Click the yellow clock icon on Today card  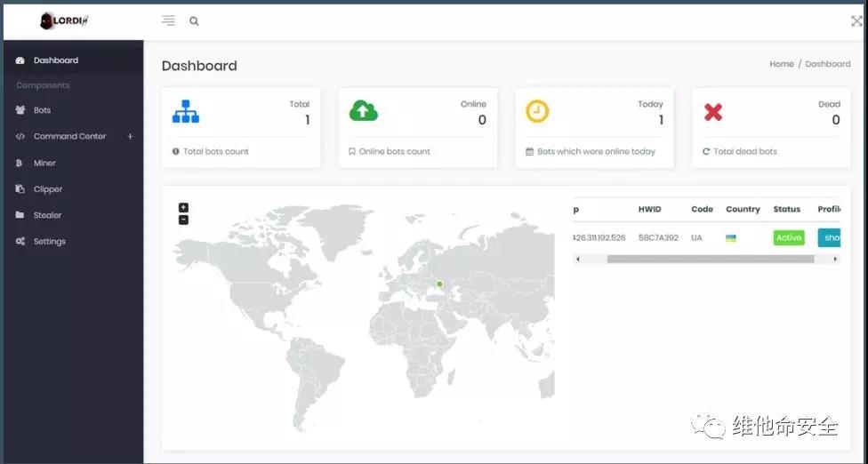[537, 111]
